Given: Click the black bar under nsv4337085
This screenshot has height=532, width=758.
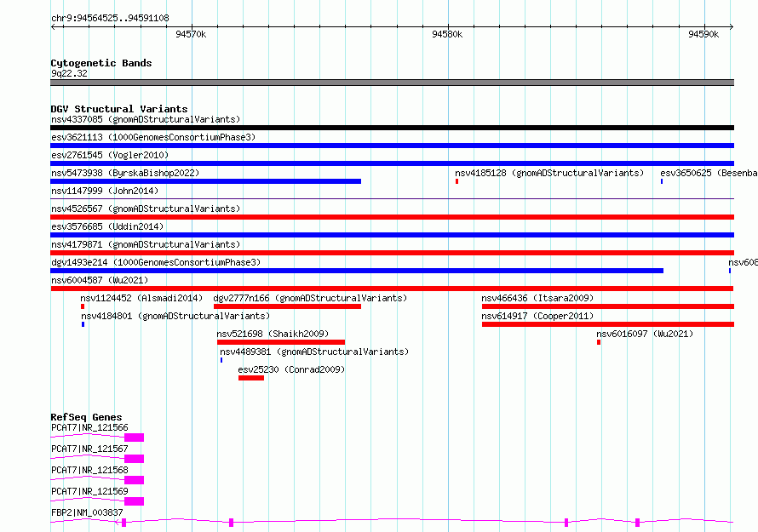Looking at the screenshot, I should (x=392, y=128).
